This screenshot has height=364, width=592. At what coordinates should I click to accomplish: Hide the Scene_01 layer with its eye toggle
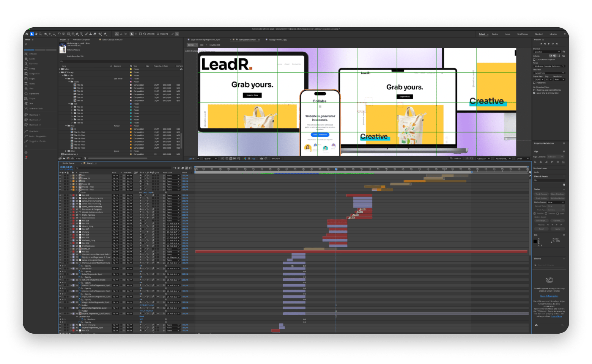point(60,178)
